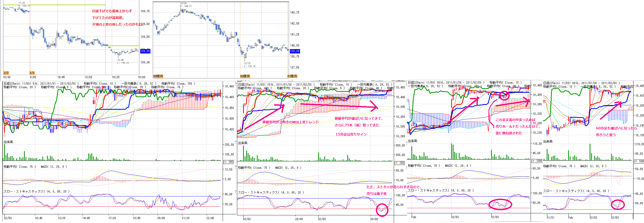Select the 03限月 contract marker
This screenshot has height=223, width=644.
tap(245, 76)
